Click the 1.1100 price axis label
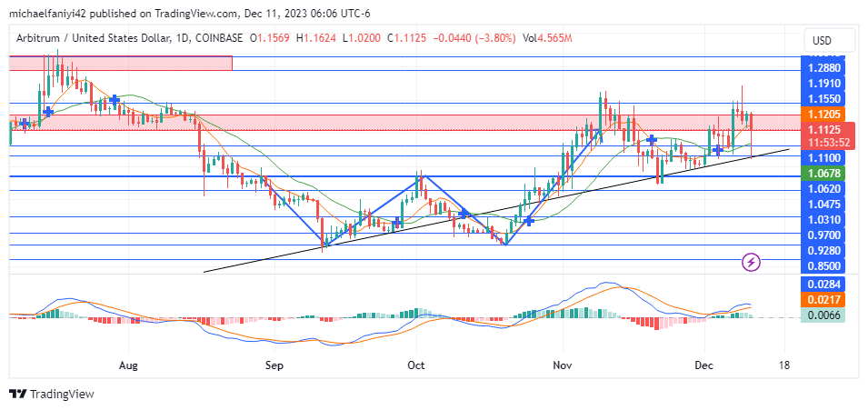 (824, 158)
